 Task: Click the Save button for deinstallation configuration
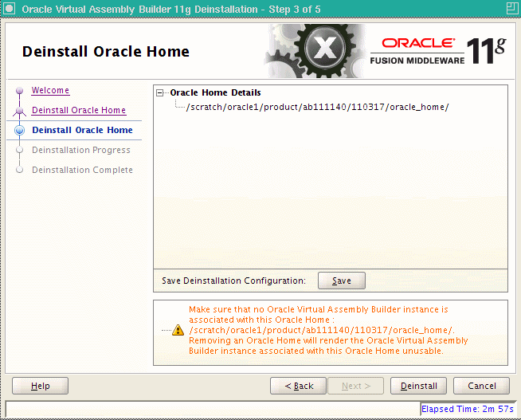coord(342,281)
